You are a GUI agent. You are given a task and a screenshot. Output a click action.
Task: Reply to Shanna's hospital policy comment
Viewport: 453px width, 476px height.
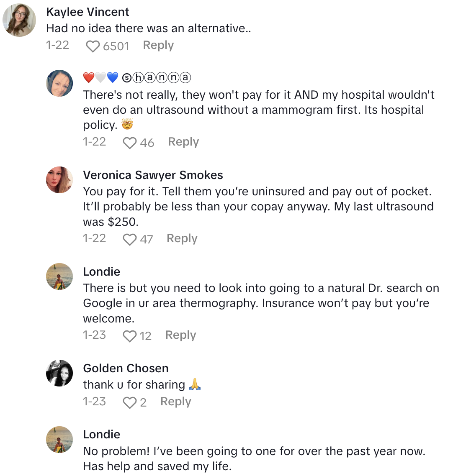tap(183, 142)
